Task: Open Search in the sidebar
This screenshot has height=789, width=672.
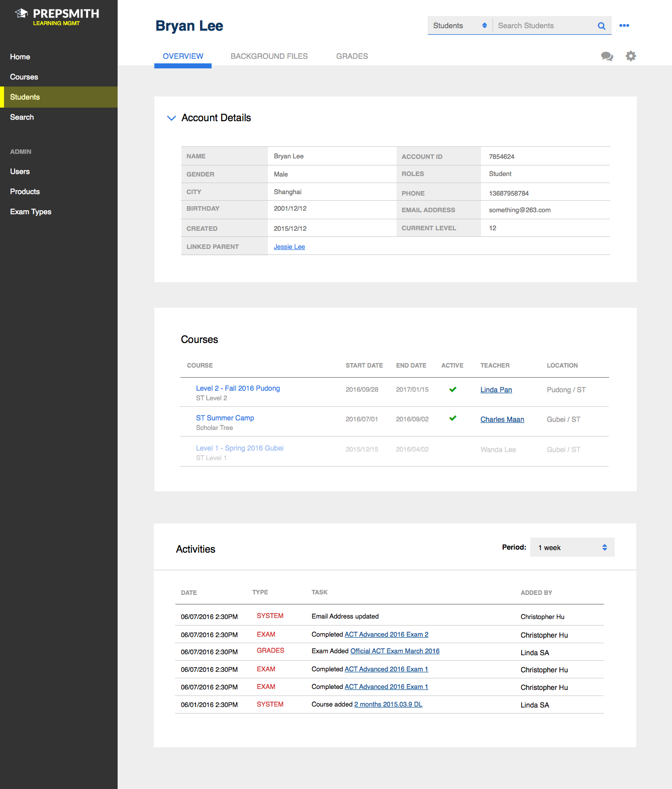Action: pyautogui.click(x=22, y=117)
